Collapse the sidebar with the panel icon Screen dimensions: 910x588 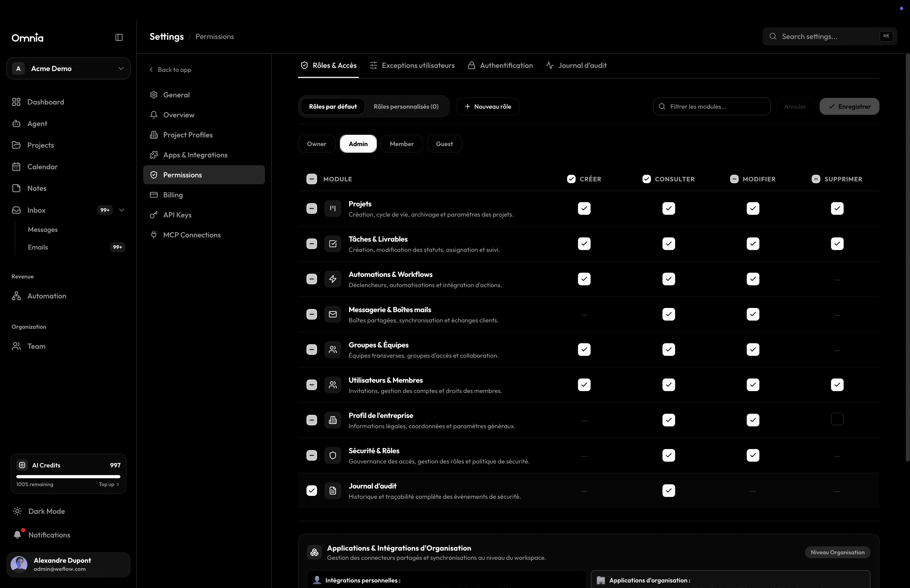pos(119,37)
